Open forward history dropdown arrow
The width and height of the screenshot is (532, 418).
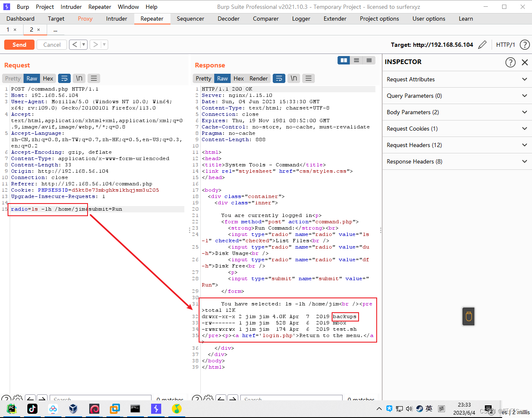[104, 44]
